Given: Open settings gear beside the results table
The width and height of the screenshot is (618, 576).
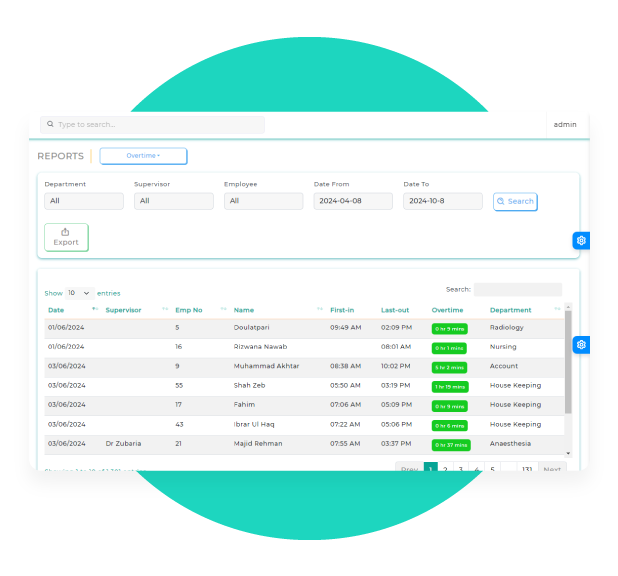Looking at the screenshot, I should point(581,344).
